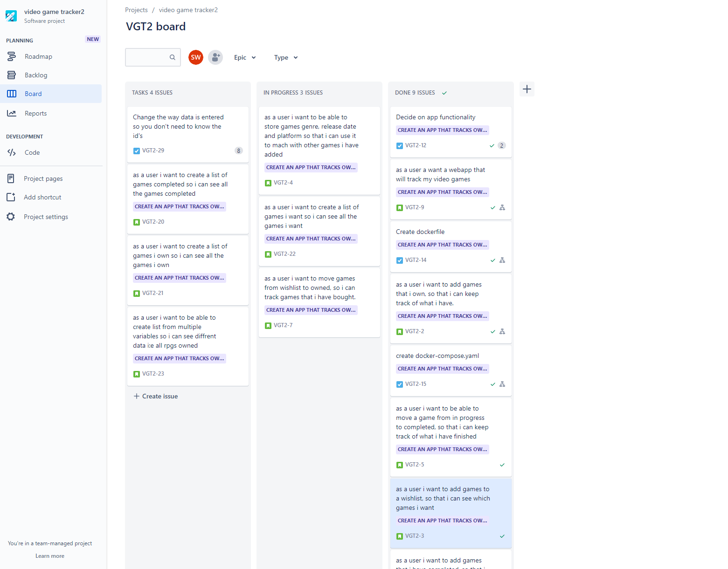This screenshot has width=728, height=569.
Task: View Reports via the sidebar chart icon
Action: 11,113
